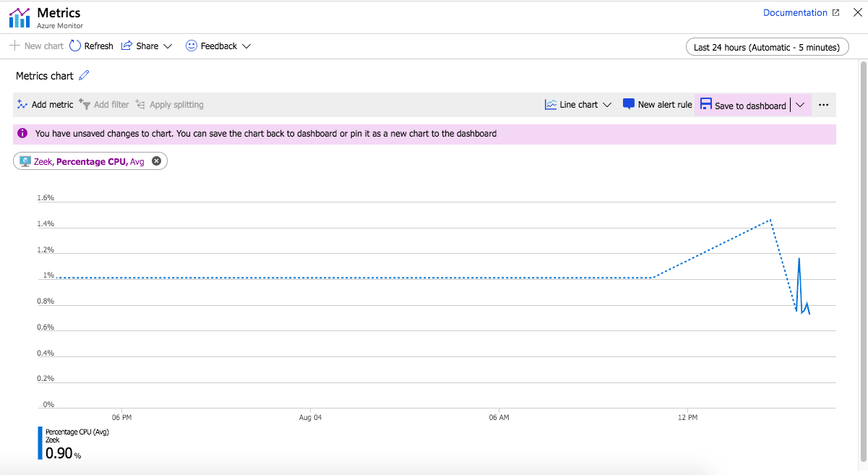
Task: Click the Add filter label
Action: [x=111, y=104]
